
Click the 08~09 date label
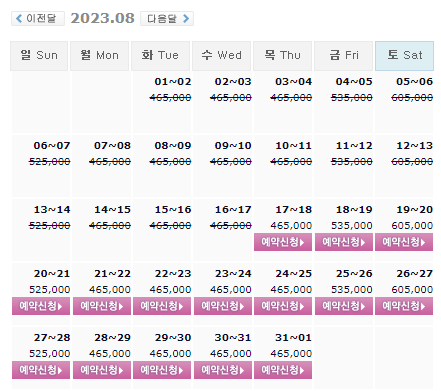[x=173, y=146]
